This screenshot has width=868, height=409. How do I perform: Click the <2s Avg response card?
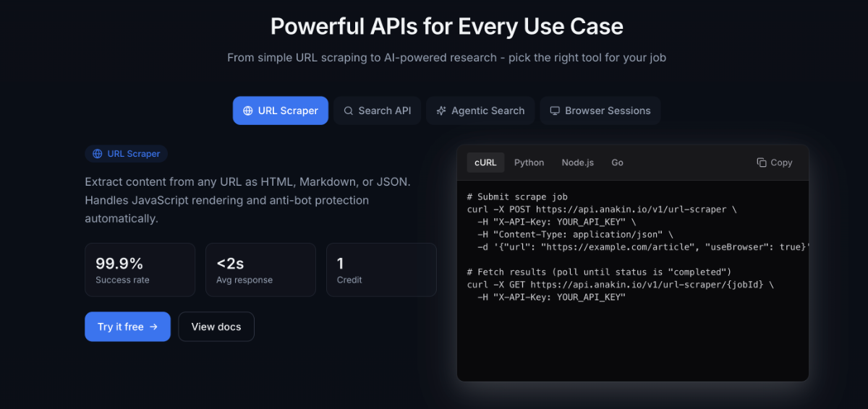click(x=260, y=270)
